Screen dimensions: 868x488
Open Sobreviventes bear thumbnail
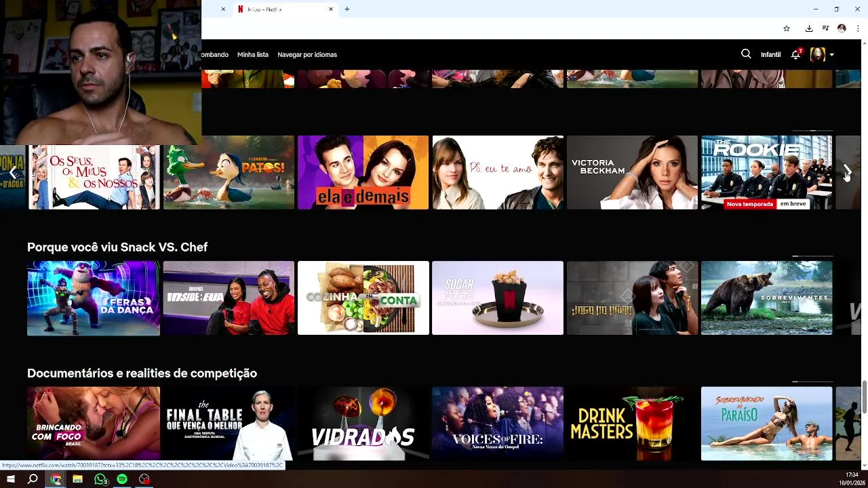(766, 298)
